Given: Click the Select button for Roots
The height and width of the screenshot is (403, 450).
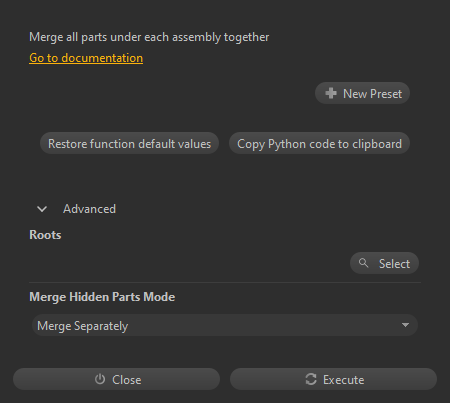Looking at the screenshot, I should pos(384,263).
